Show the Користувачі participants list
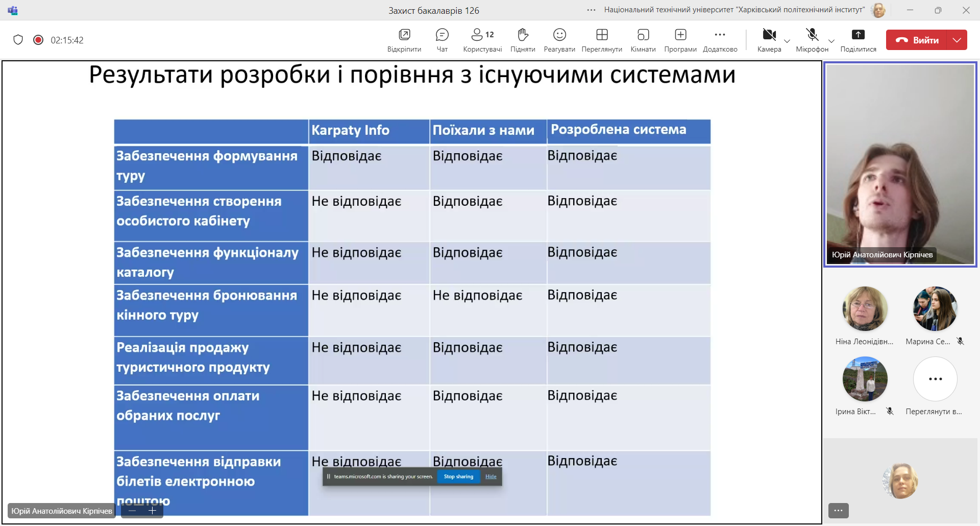Image resolution: width=980 pixels, height=526 pixels. pos(482,40)
